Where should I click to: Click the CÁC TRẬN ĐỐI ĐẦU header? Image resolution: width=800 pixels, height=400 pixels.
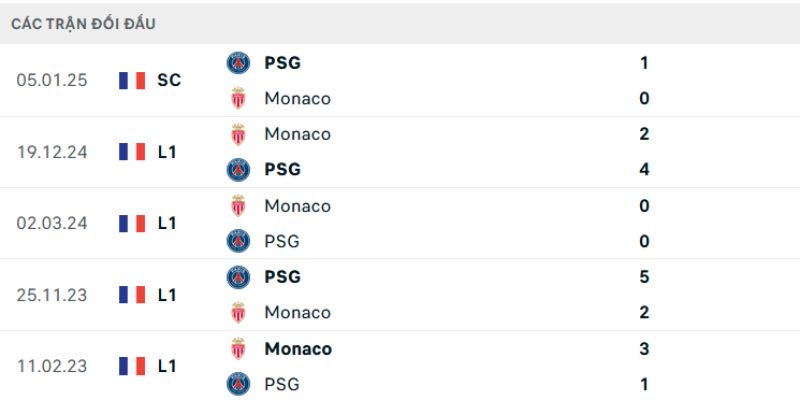pos(84,23)
